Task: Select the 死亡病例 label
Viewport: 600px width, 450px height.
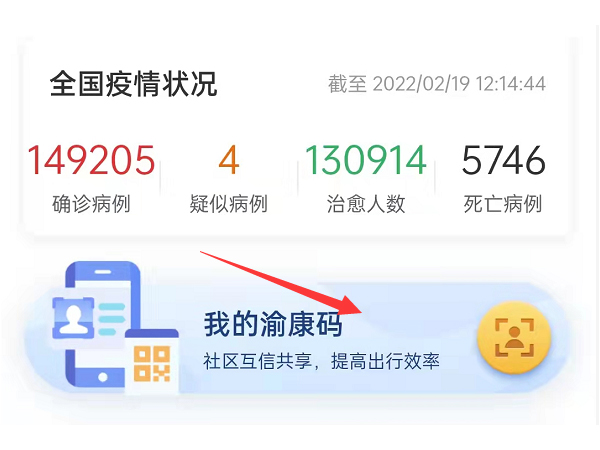Action: pyautogui.click(x=503, y=204)
